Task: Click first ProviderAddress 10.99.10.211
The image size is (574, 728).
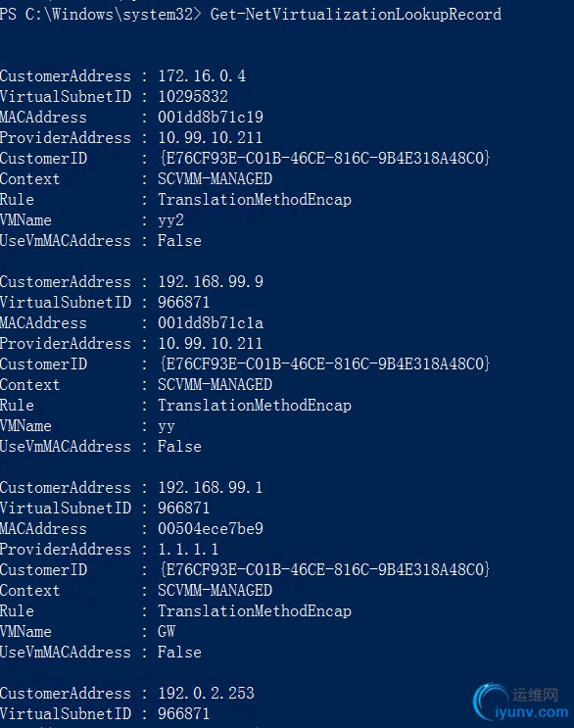Action: pos(211,137)
